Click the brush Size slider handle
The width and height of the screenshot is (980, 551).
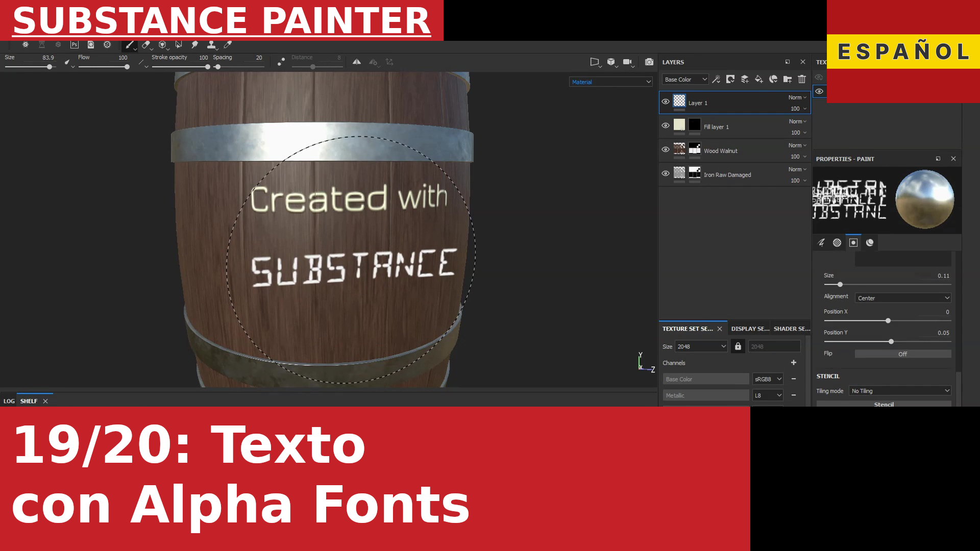pos(50,67)
